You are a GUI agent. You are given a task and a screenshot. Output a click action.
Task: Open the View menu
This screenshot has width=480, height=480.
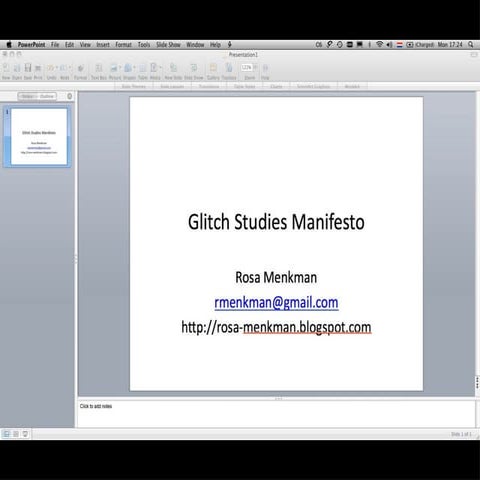(85, 45)
